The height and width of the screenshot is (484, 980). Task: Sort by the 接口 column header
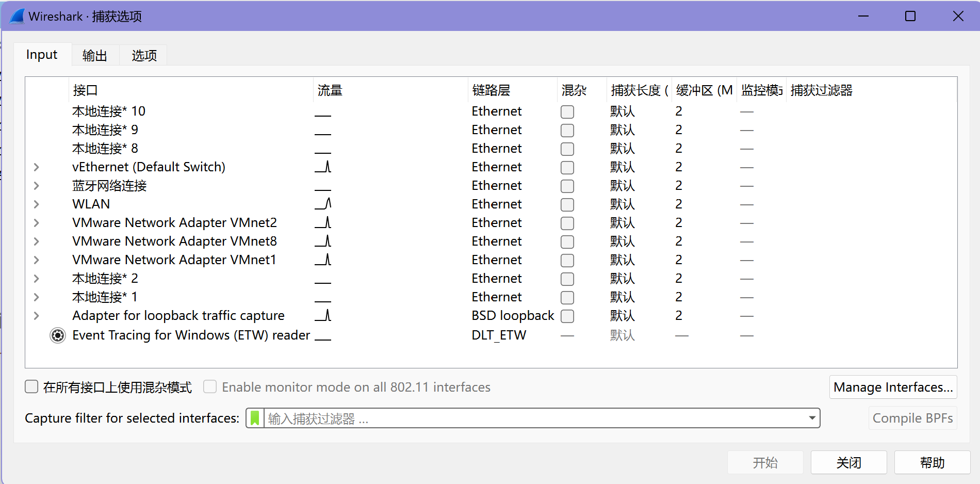click(x=191, y=90)
